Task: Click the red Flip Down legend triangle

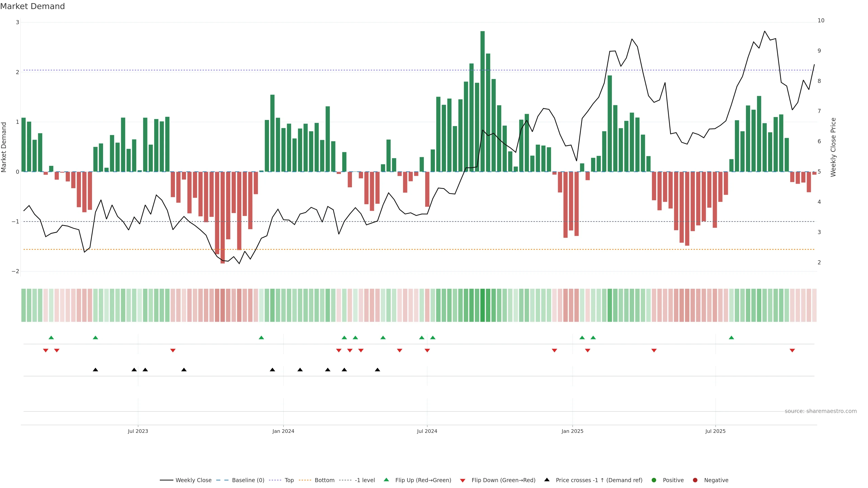Action: point(463,480)
